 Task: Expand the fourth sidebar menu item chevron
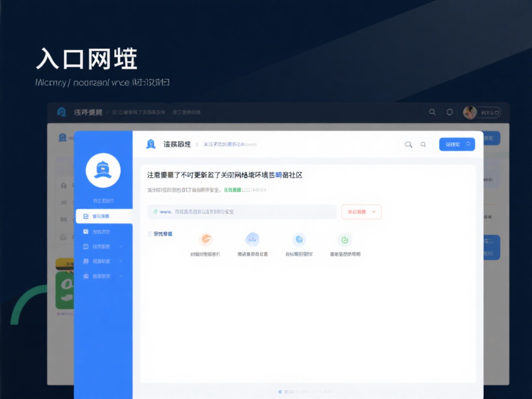click(x=121, y=261)
